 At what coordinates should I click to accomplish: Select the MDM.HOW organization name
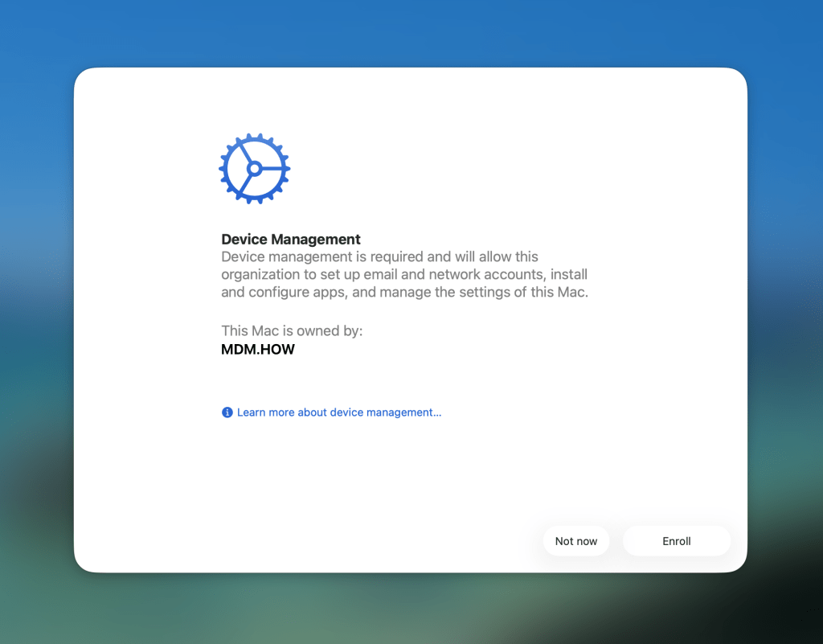[258, 350]
